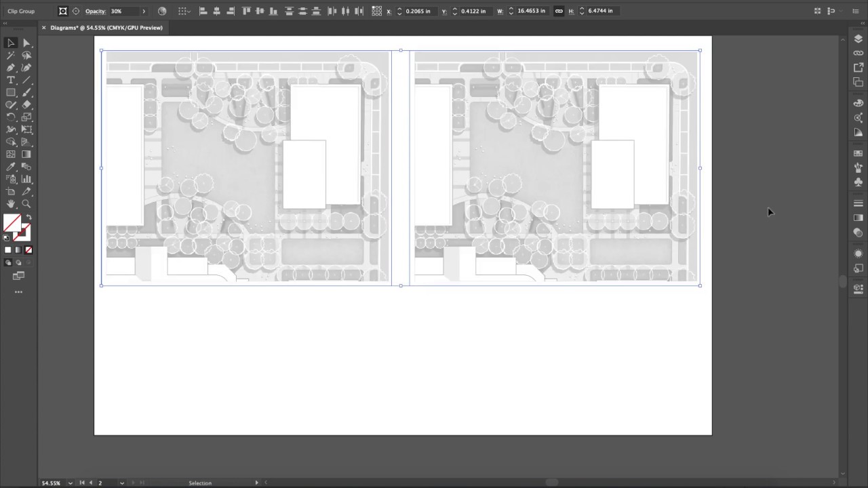Viewport: 868px width, 488px height.
Task: Set paint mode to Color
Action: pyautogui.click(x=8, y=250)
